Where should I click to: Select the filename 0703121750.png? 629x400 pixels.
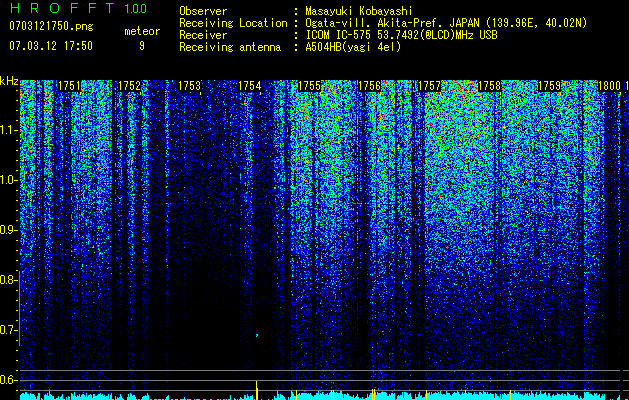tap(51, 26)
